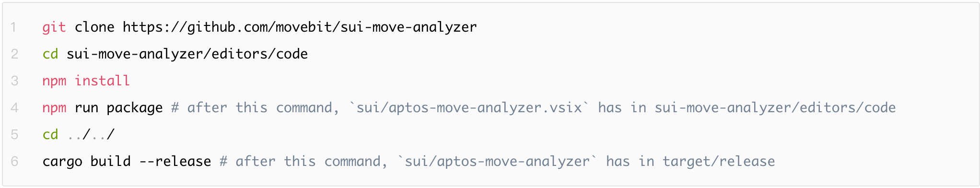
Task: Click the github.com/movebit/sui-move-analyzer URL
Action: pos(300,27)
